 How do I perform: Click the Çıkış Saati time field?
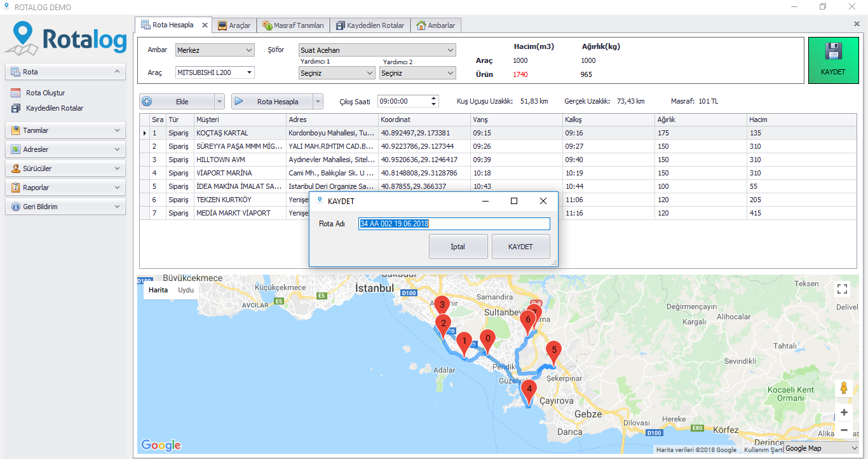tap(403, 101)
